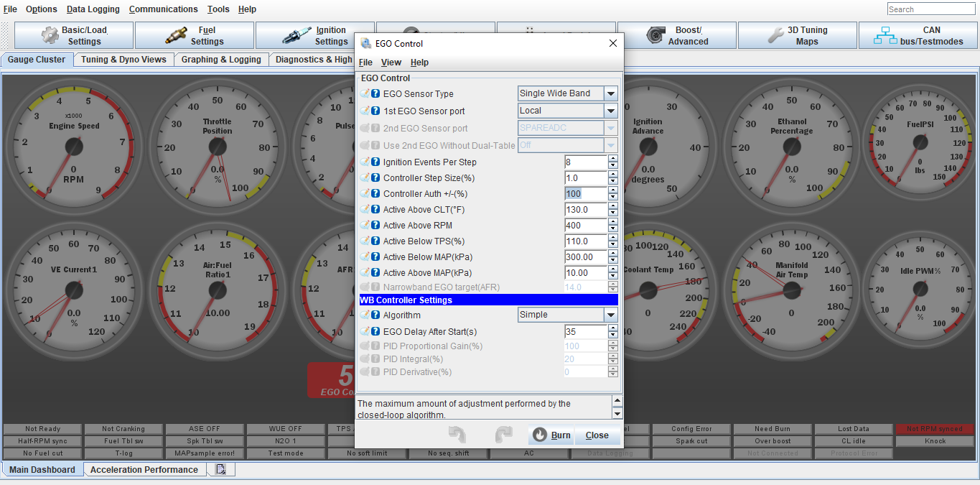Increment Ignition Events Per Step spinner
Image resolution: width=980 pixels, height=485 pixels.
coord(612,159)
